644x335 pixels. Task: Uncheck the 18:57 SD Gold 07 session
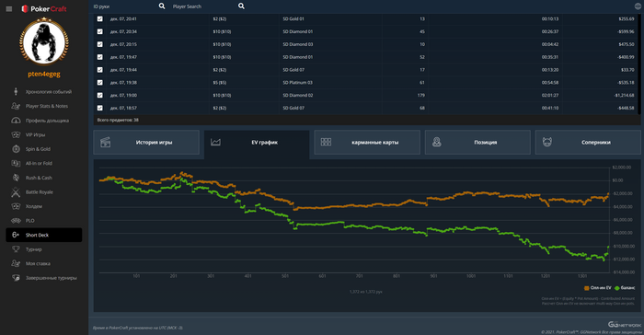pyautogui.click(x=99, y=108)
